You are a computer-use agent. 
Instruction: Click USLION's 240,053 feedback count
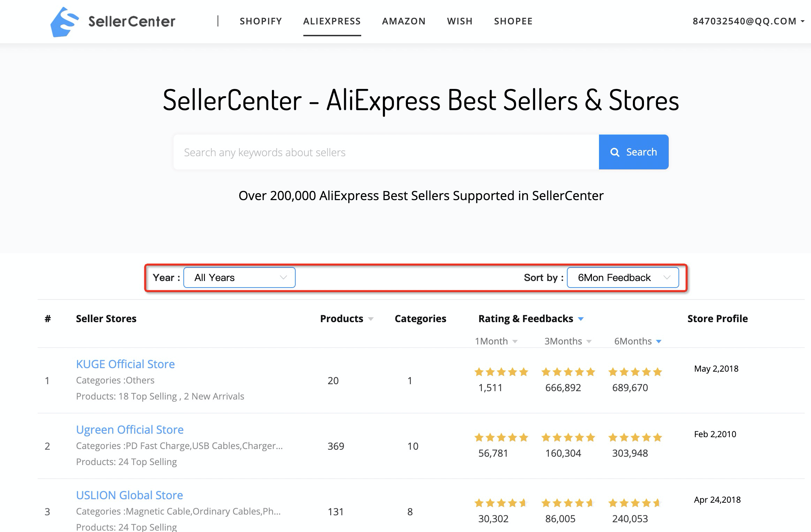[x=630, y=519]
